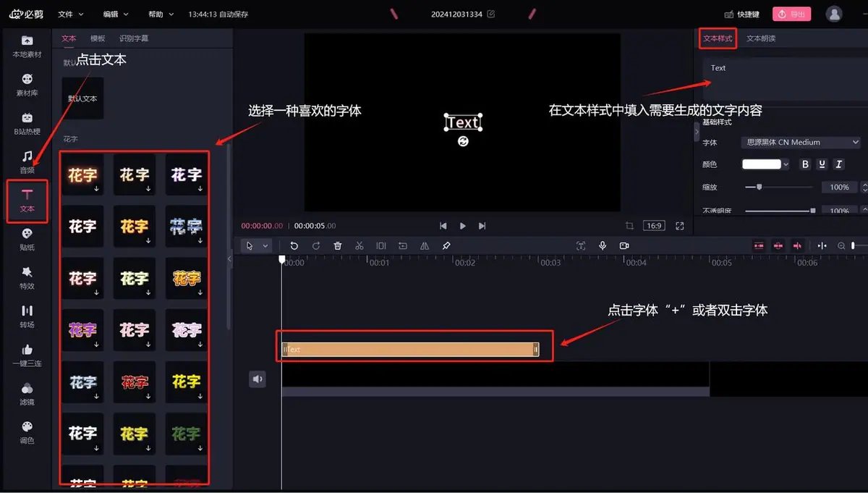This screenshot has height=493, width=868.
Task: Select the 文本 text tool in sidebar
Action: point(27,201)
